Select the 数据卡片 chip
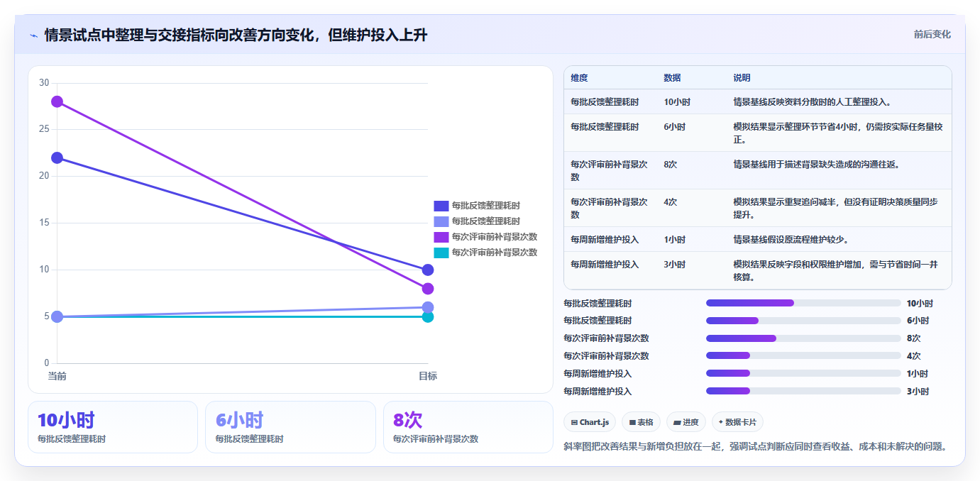980x481 pixels. pyautogui.click(x=737, y=422)
